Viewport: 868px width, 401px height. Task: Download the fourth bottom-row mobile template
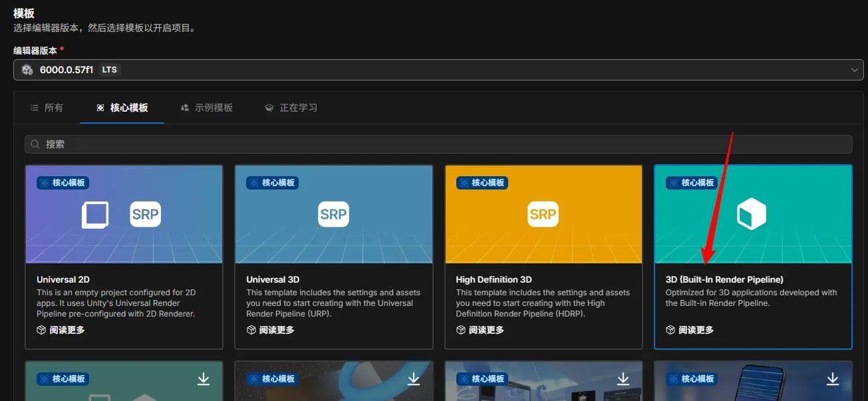tap(833, 378)
